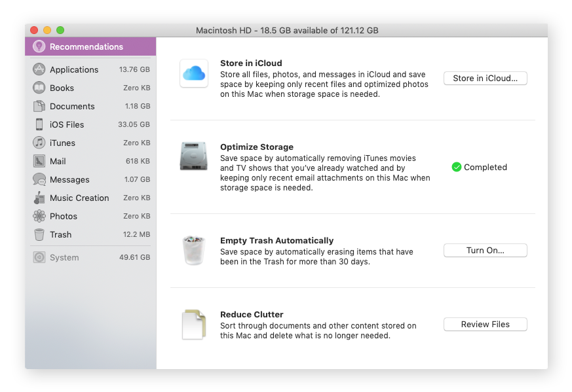Select the Music Creation category
572x392 pixels.
coord(79,198)
